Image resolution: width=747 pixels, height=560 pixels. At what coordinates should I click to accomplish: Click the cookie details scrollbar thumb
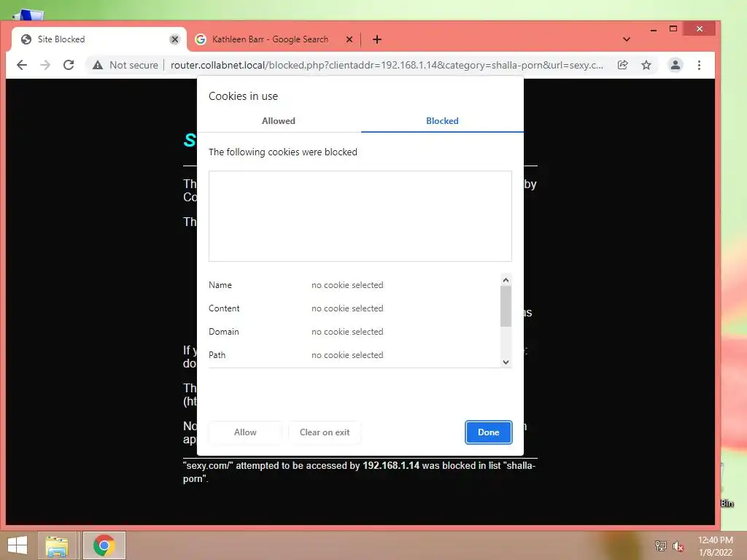pos(506,306)
